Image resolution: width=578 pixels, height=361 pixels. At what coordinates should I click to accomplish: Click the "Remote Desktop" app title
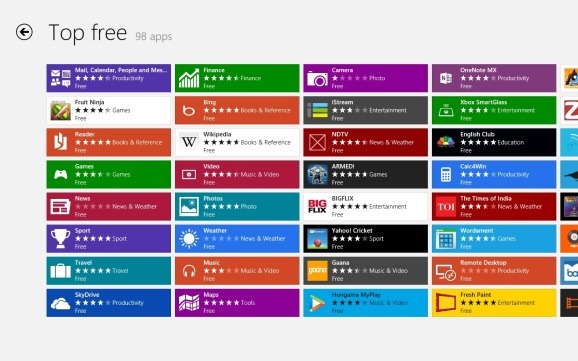coord(483,263)
